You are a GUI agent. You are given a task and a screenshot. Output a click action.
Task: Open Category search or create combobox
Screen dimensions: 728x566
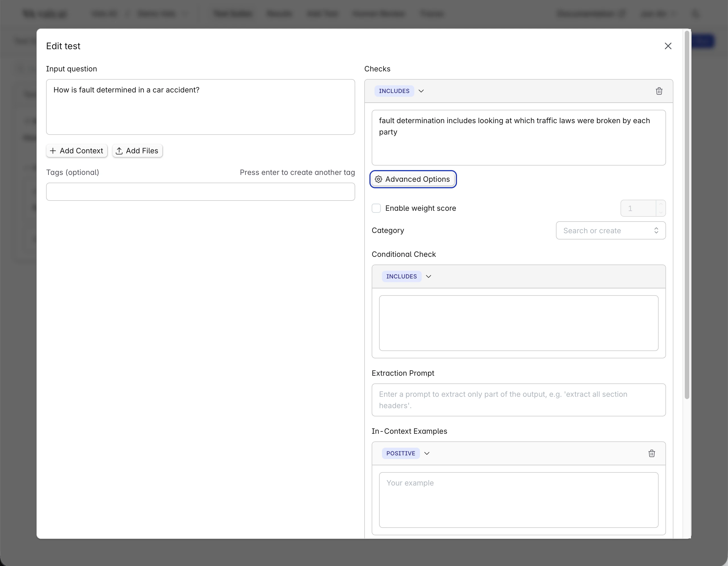tap(610, 231)
